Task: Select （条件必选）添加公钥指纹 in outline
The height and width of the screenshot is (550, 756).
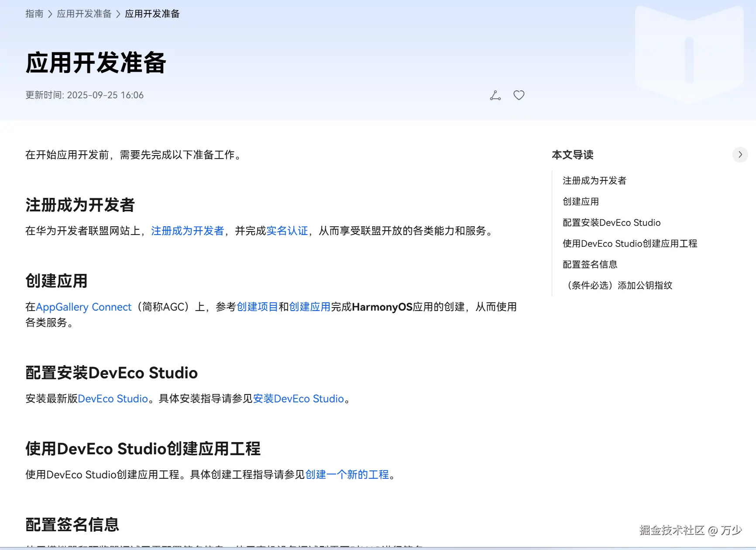Action: [x=620, y=285]
